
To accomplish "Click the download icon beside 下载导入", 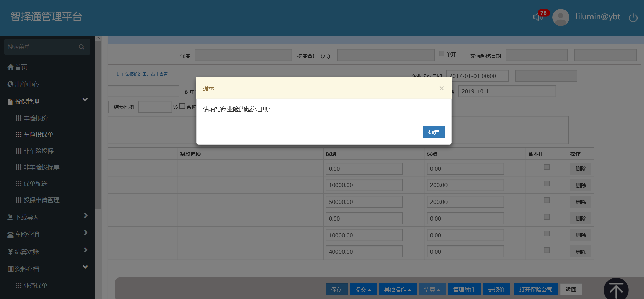I will (x=10, y=218).
